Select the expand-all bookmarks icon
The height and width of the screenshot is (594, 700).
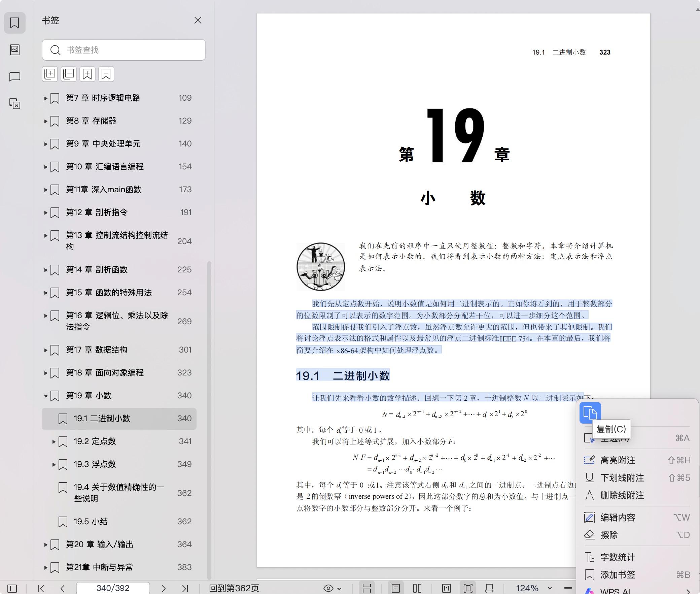pos(50,74)
